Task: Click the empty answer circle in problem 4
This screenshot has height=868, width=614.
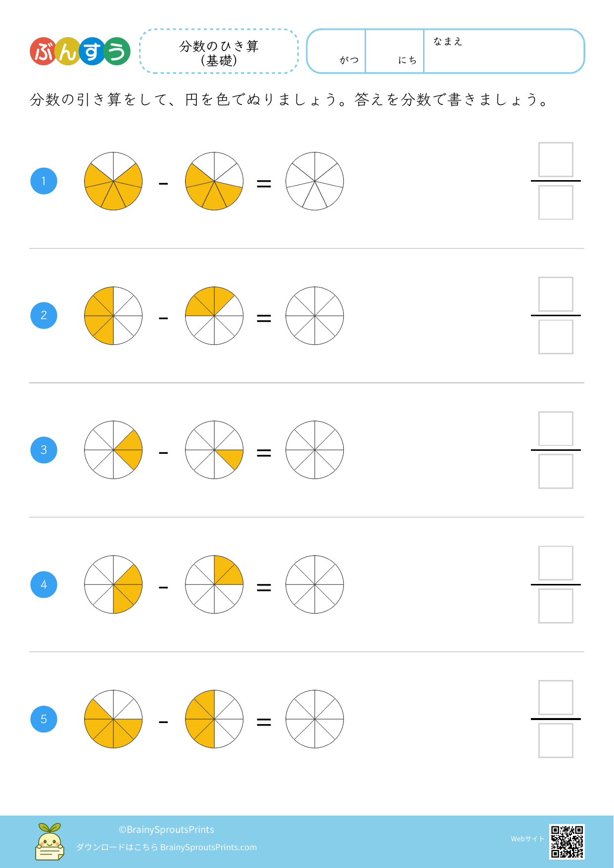Action: 315,584
